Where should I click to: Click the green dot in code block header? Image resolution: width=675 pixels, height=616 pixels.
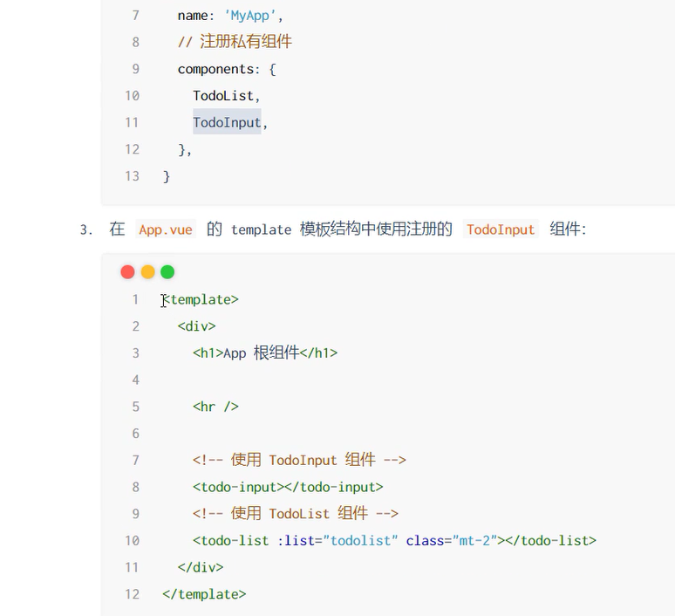point(167,272)
